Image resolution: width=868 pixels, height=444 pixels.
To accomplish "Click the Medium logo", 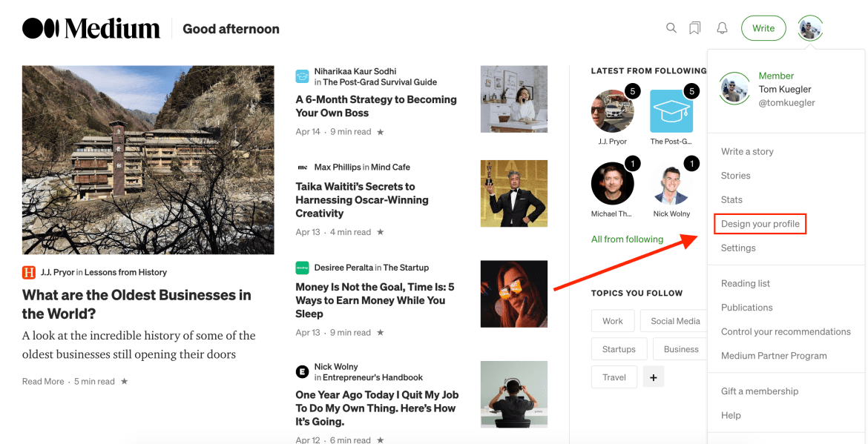I will pyautogui.click(x=91, y=27).
